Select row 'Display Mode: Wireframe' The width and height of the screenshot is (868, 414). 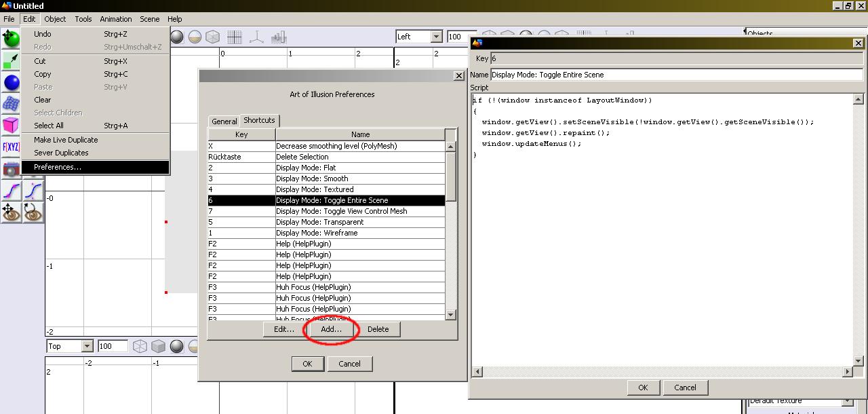[x=326, y=233]
